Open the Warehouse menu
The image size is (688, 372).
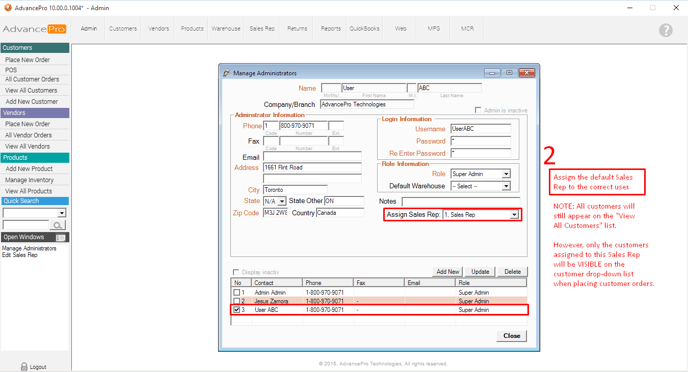coord(226,29)
